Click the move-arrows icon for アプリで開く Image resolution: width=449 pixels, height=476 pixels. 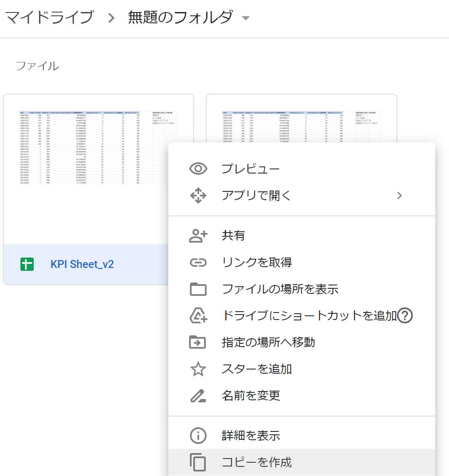click(198, 195)
